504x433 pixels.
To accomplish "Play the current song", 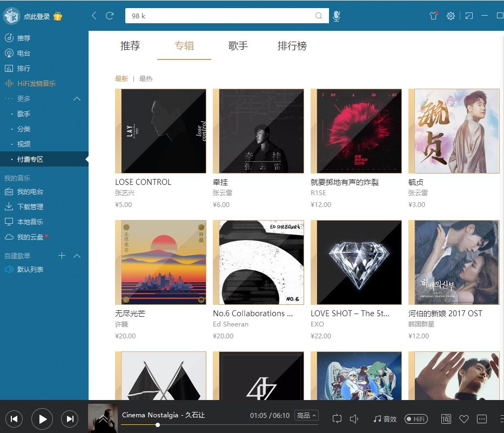I will pyautogui.click(x=42, y=419).
